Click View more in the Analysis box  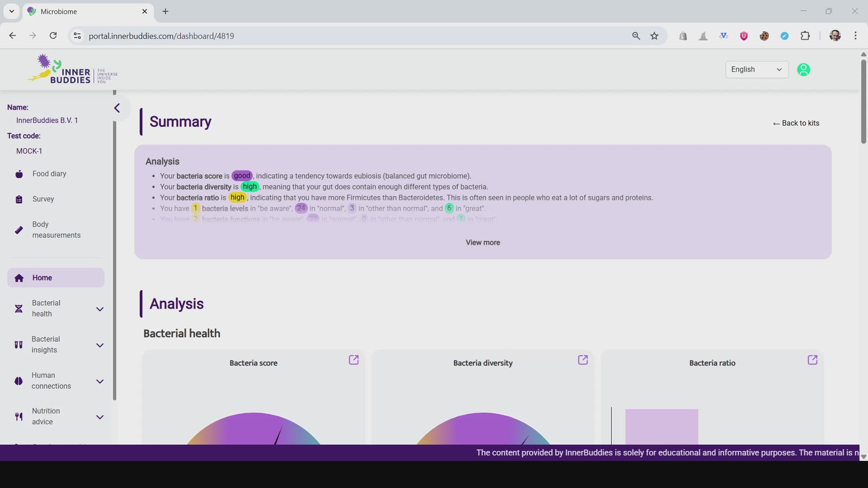click(483, 242)
